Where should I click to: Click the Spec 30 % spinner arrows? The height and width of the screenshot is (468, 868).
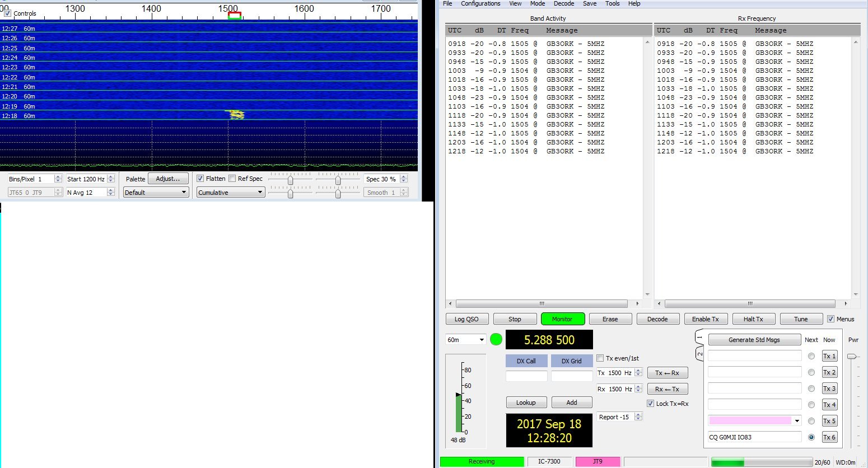pos(404,179)
